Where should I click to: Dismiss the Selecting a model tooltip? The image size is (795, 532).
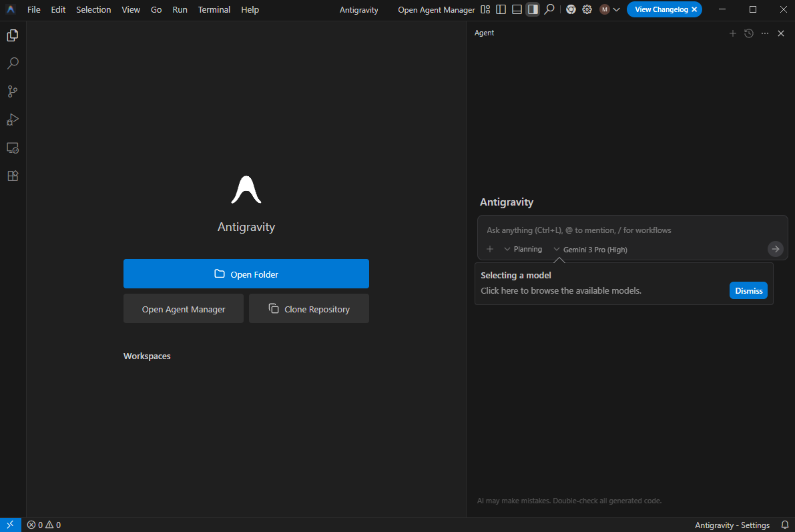[748, 290]
